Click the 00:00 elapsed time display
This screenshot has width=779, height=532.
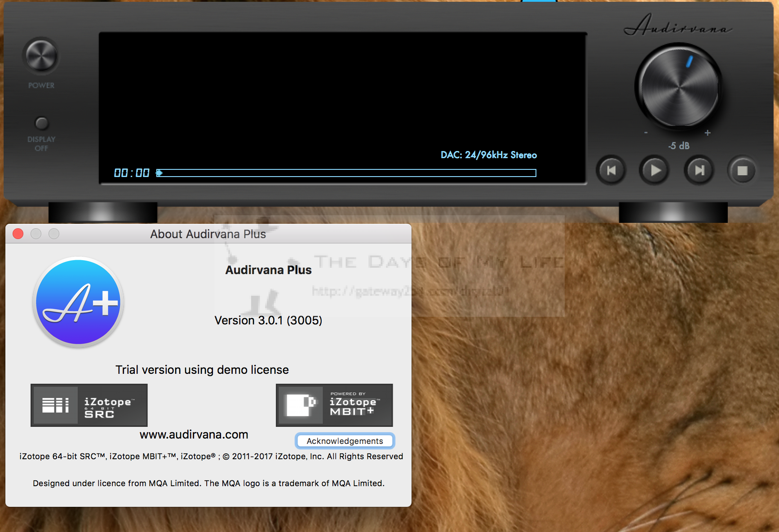pyautogui.click(x=132, y=173)
